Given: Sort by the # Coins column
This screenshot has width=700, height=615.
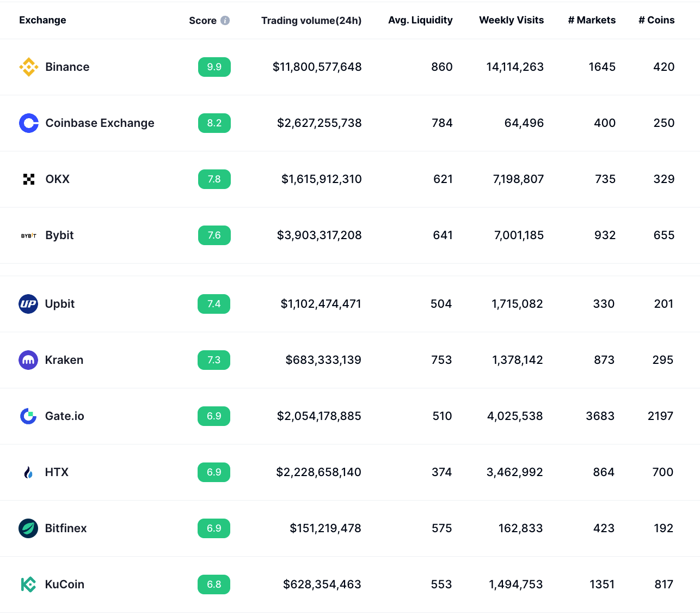Looking at the screenshot, I should 656,20.
